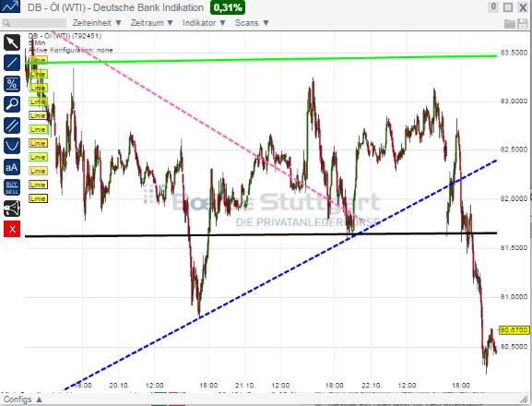Open the Indikator dropdown
Image resolution: width=532 pixels, height=406 pixels.
coord(204,23)
